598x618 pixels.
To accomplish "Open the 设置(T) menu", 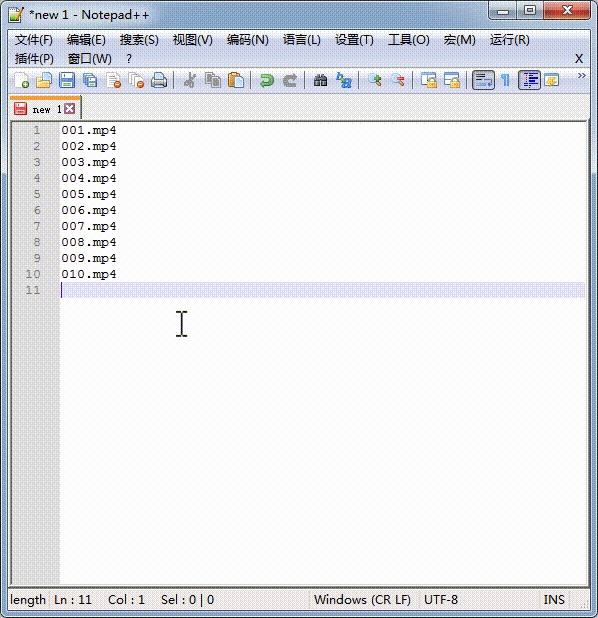I will 354,40.
